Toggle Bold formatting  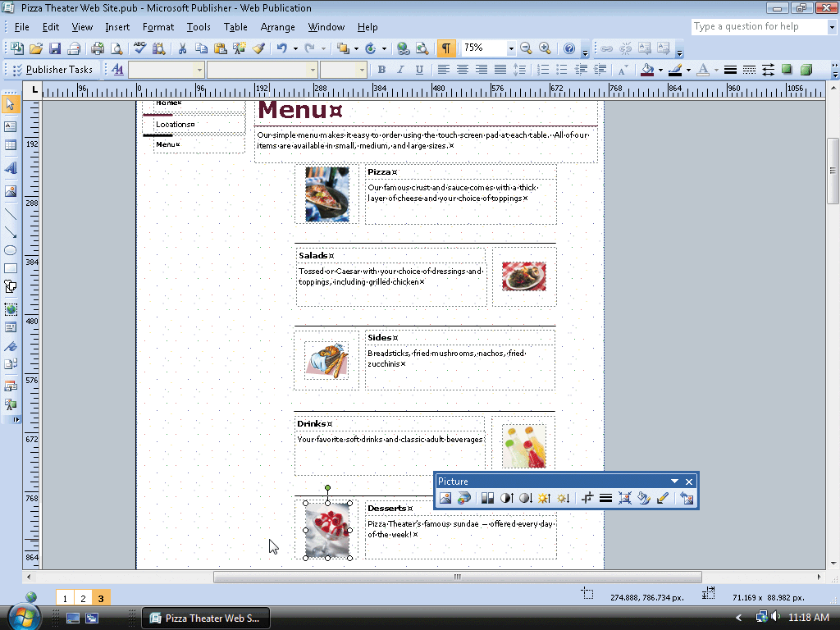pos(381,70)
